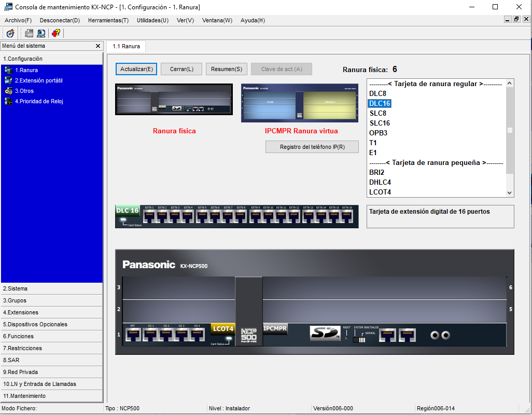Close the Menú del sistema panel

98,46
